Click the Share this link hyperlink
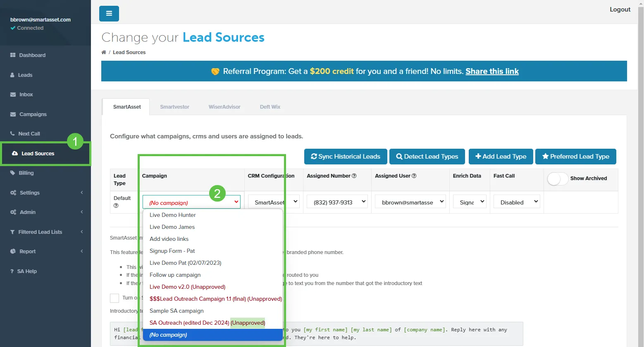This screenshot has height=347, width=644. [x=492, y=71]
